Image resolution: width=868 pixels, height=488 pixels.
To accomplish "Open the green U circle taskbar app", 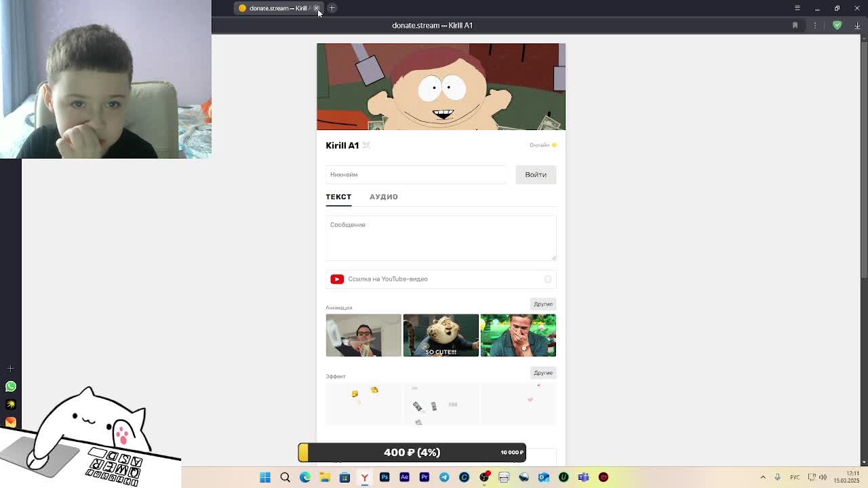I will tap(564, 477).
